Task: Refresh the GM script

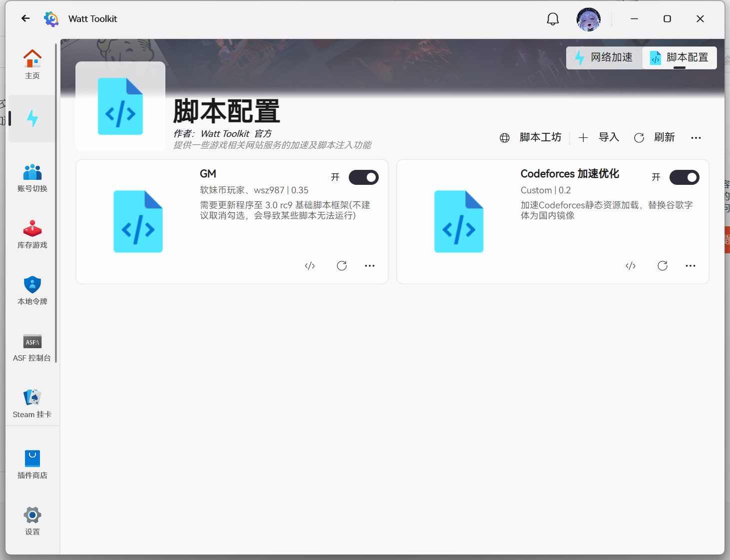Action: pyautogui.click(x=342, y=266)
